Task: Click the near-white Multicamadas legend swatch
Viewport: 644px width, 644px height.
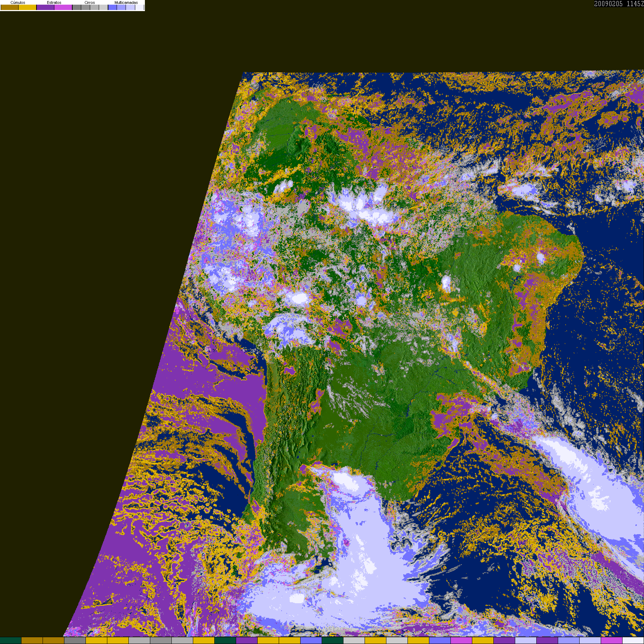Action: pos(140,7)
